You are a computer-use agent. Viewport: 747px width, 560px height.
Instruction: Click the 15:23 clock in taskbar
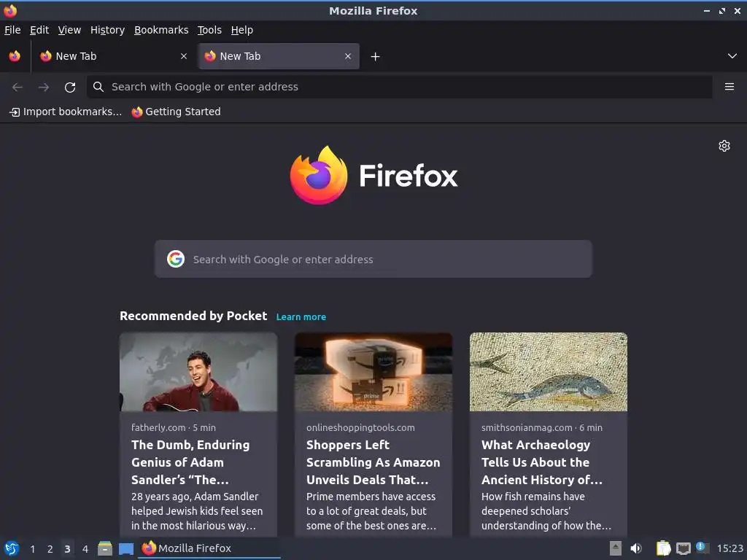pyautogui.click(x=729, y=548)
